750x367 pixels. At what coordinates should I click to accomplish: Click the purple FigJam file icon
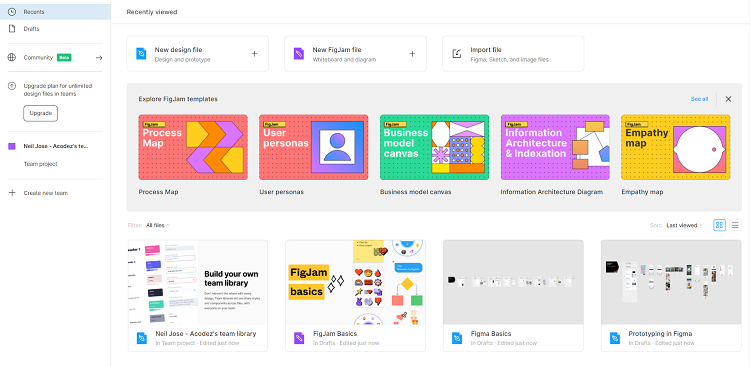299,54
